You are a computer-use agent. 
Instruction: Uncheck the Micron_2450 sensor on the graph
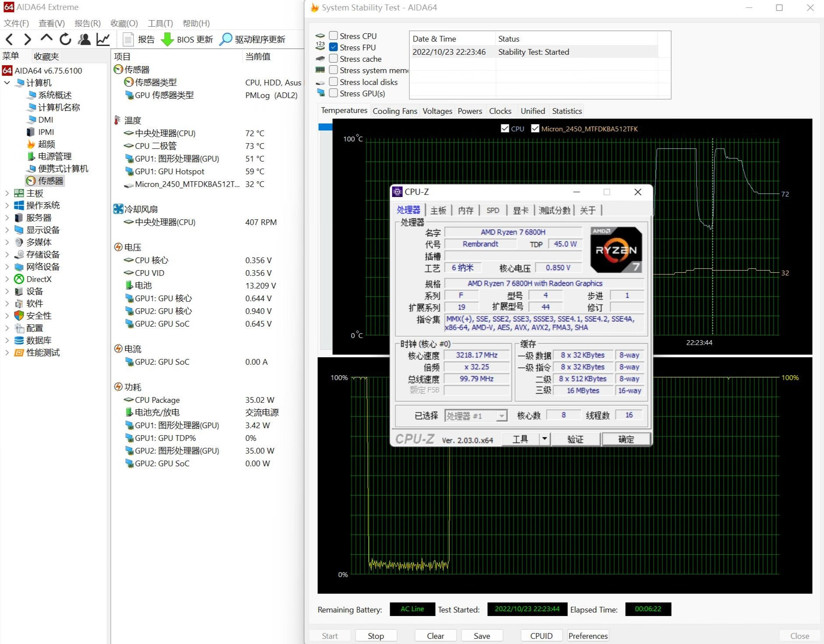(x=535, y=128)
